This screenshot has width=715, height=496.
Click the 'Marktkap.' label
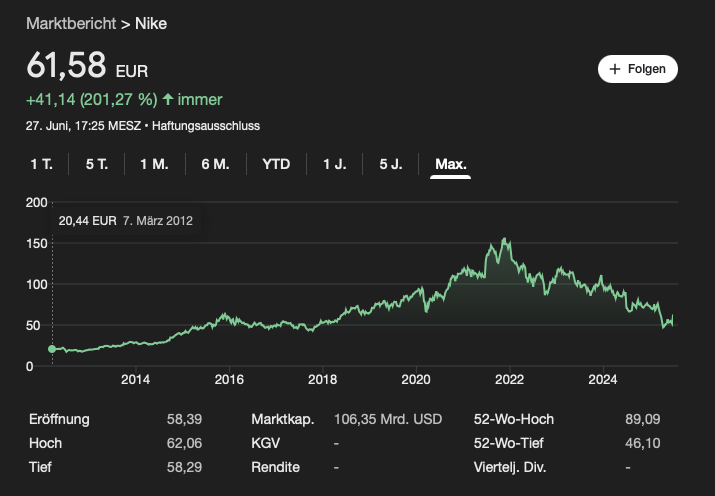pyautogui.click(x=283, y=419)
